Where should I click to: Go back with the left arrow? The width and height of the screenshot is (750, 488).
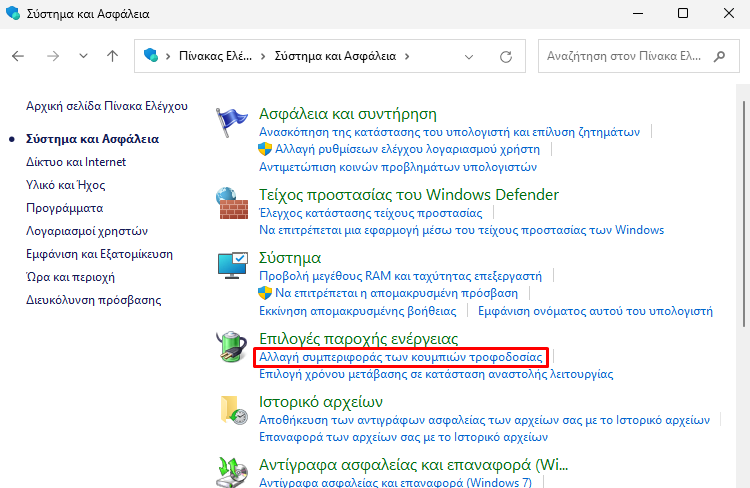(x=18, y=56)
